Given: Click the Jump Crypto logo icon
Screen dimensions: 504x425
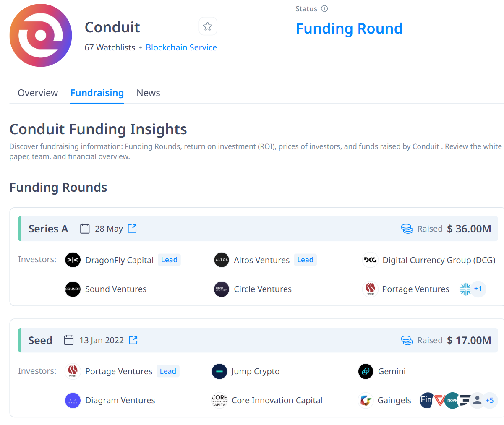Looking at the screenshot, I should [x=219, y=371].
